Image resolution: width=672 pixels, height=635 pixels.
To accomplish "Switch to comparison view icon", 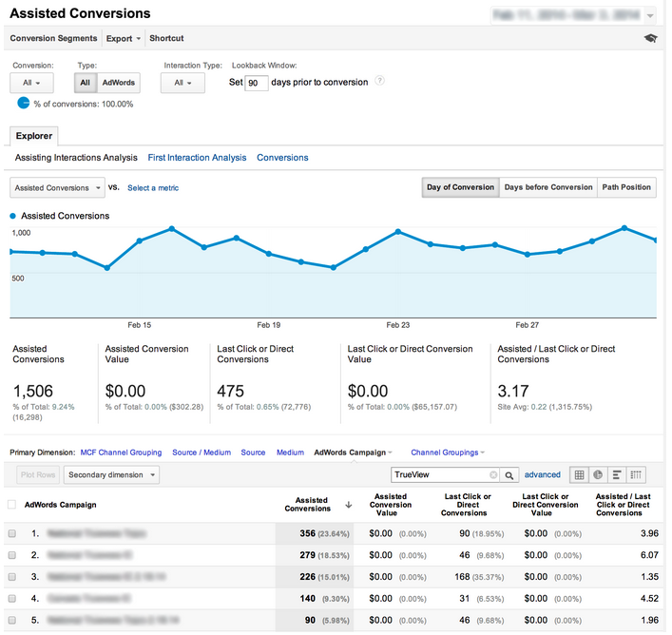I will point(637,474).
